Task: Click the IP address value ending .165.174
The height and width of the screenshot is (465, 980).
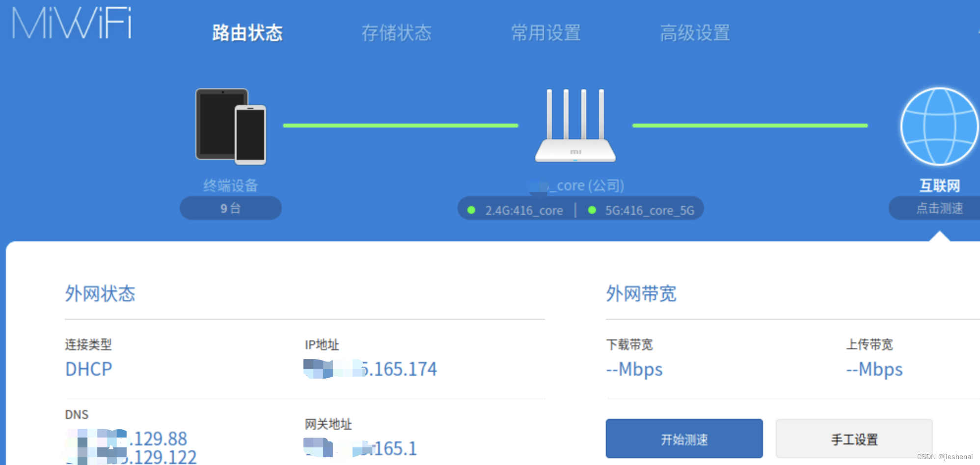Action: (x=370, y=369)
